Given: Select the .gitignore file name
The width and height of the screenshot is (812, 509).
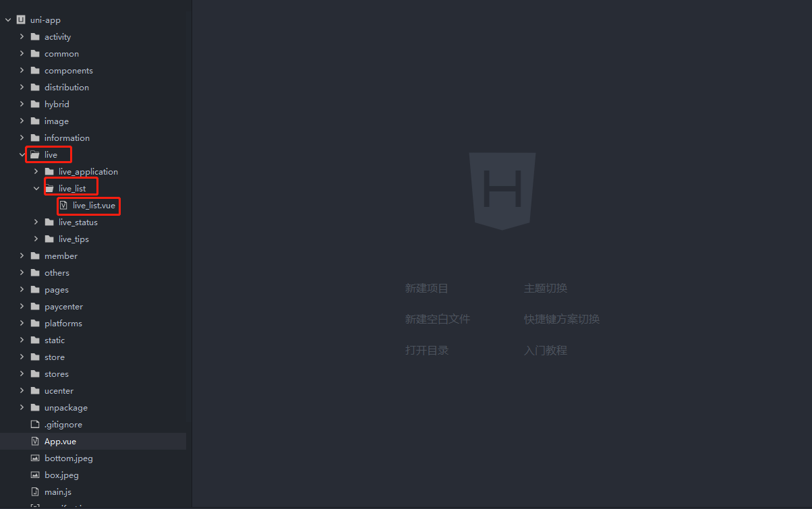Looking at the screenshot, I should 63,425.
